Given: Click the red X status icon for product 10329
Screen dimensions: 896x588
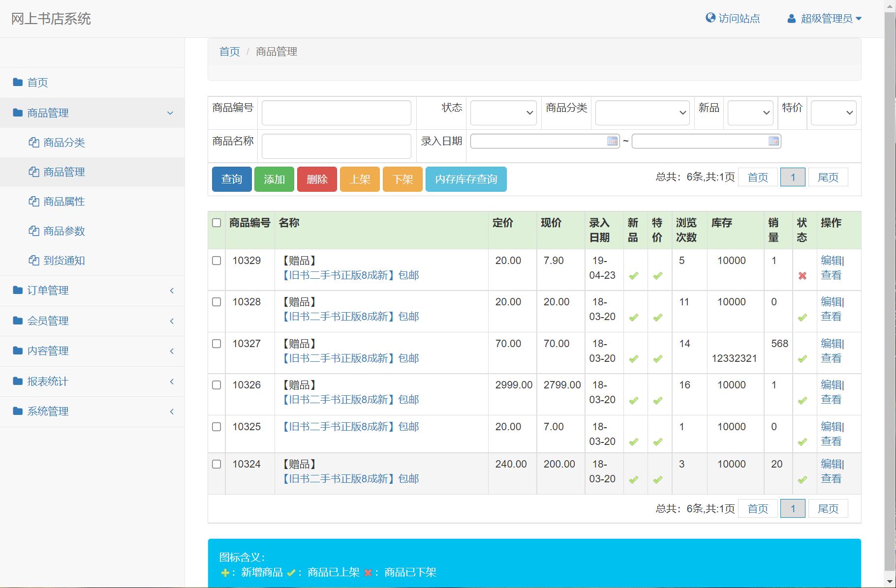Looking at the screenshot, I should point(803,276).
